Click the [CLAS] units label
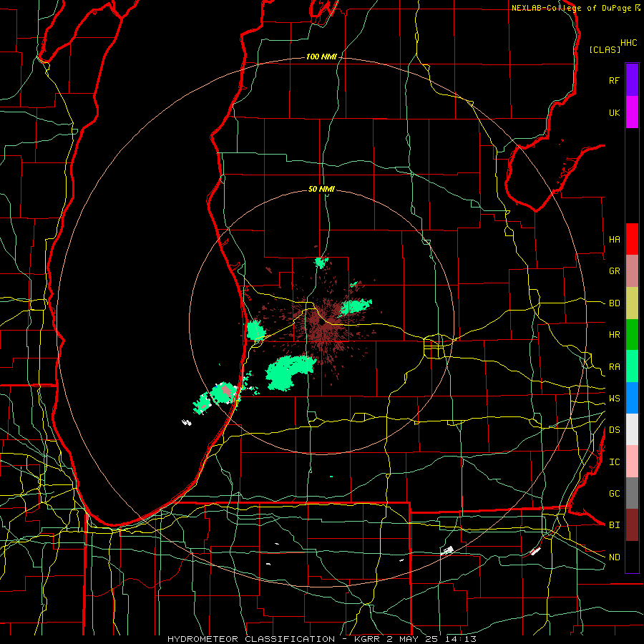This screenshot has width=644, height=644. click(605, 49)
